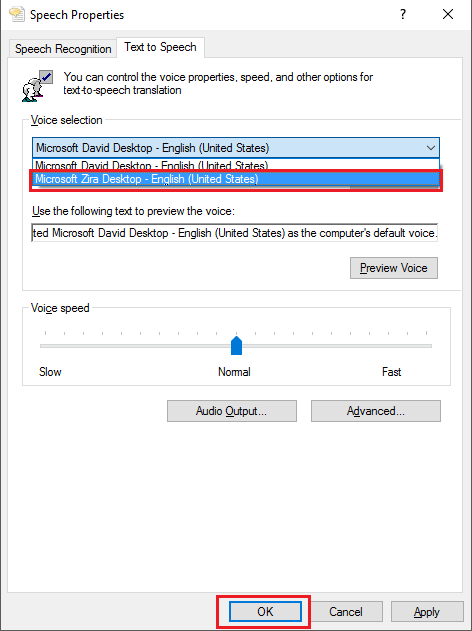Apply the speech settings

tap(427, 612)
